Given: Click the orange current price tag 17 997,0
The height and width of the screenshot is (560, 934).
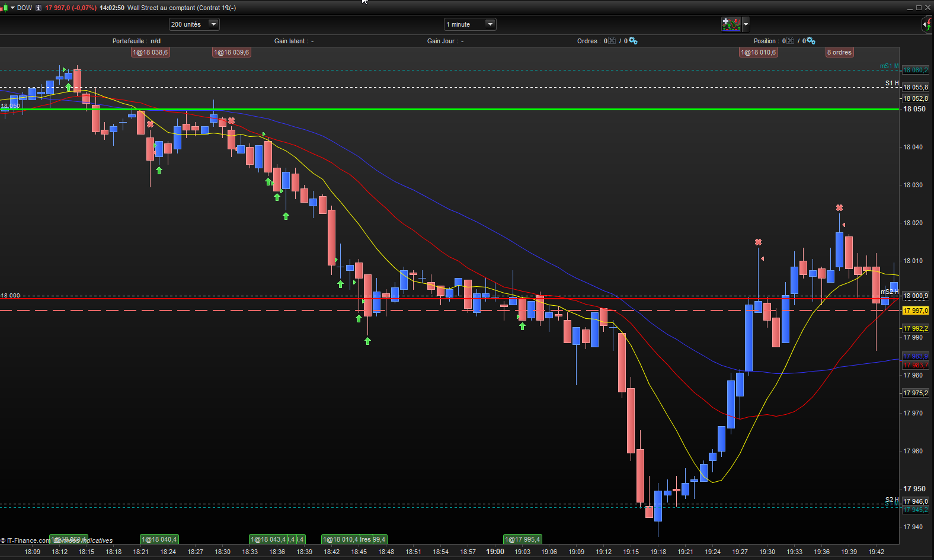Looking at the screenshot, I should (x=916, y=311).
